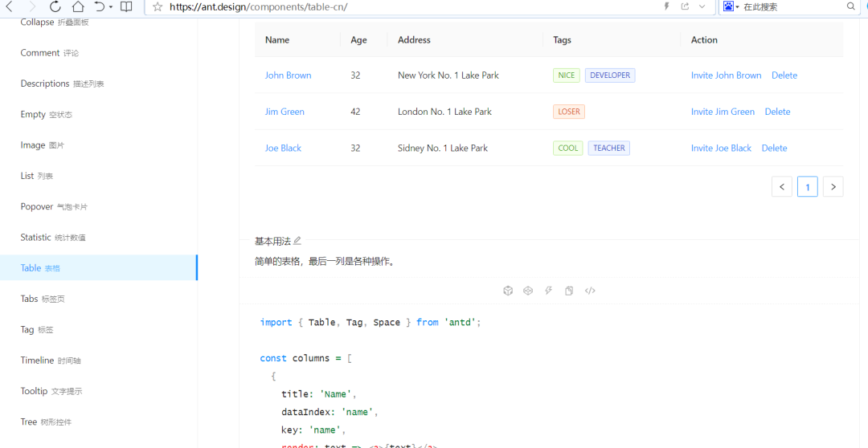Click Invite Joe Black link
Screen dimensions: 868x448
[x=721, y=149]
